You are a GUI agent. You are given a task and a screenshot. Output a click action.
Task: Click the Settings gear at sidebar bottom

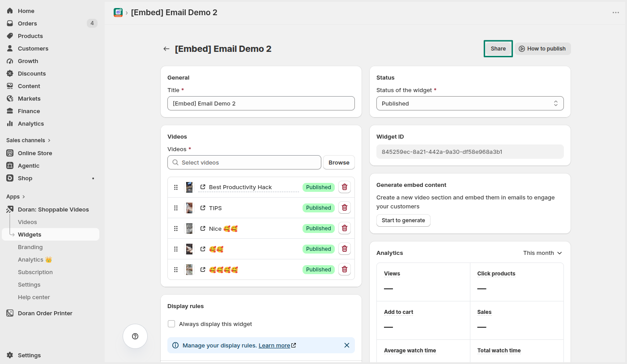coord(10,355)
